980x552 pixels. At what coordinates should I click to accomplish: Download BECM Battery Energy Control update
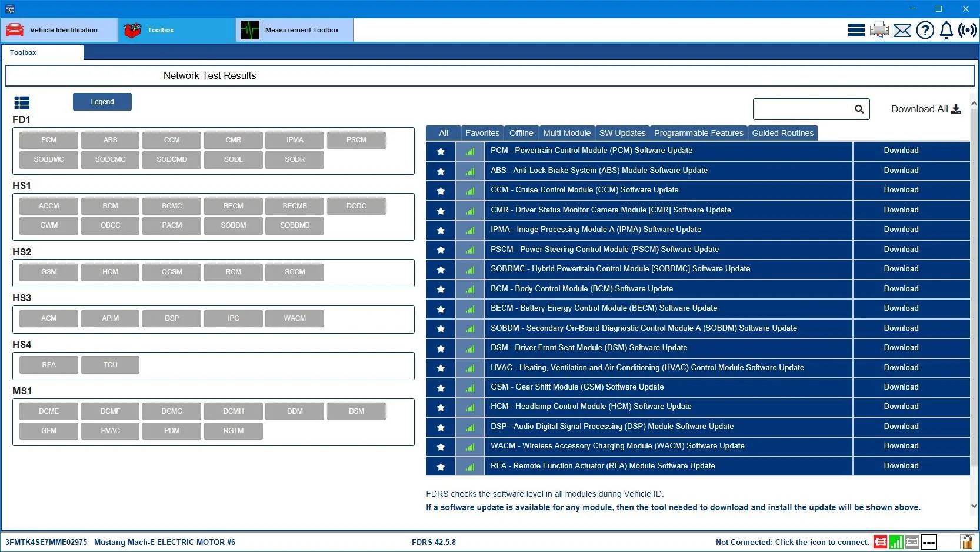click(x=901, y=308)
